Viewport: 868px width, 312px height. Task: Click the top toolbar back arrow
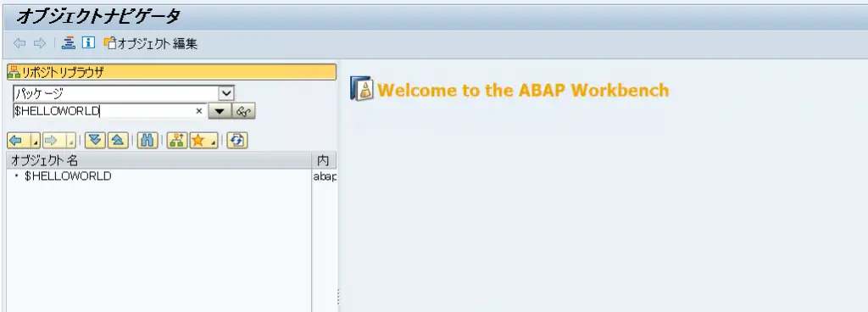click(19, 43)
